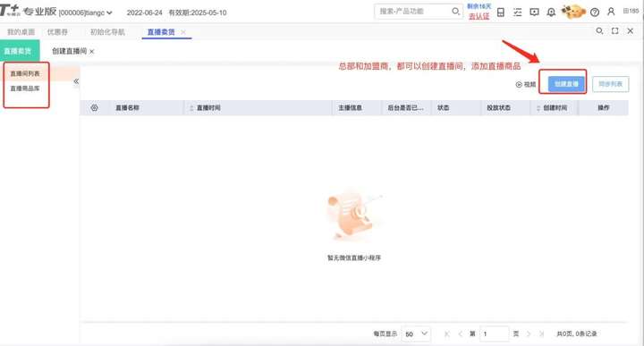Viewport: 644px width, 346px height.
Task: Click the 操作 column header
Action: [x=604, y=108]
